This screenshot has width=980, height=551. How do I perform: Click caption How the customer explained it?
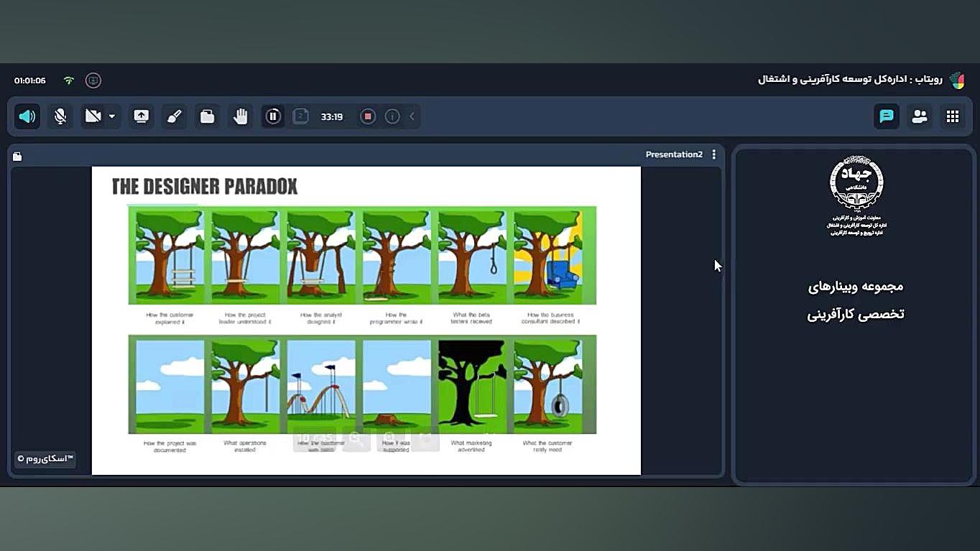[x=170, y=318]
